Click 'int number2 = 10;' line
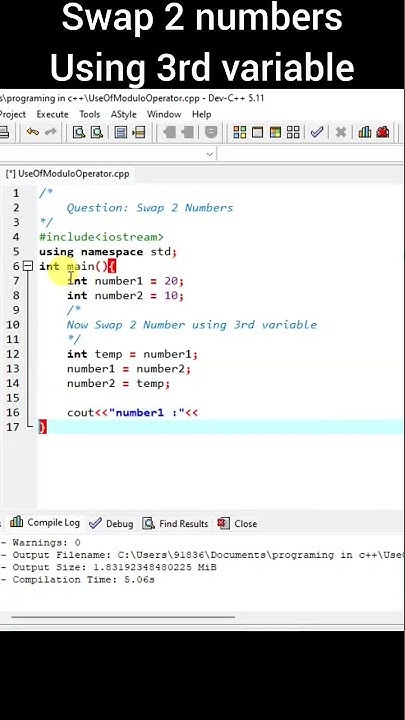The height and width of the screenshot is (720, 405). (x=125, y=295)
